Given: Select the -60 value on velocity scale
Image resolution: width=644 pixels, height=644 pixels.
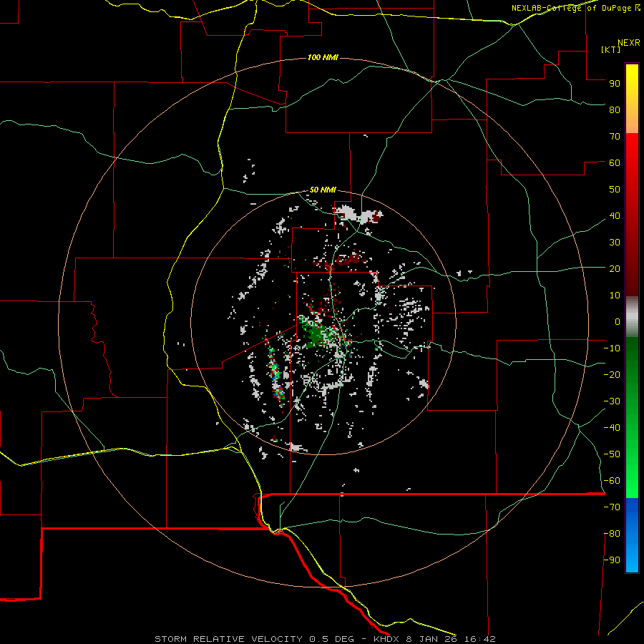Looking at the screenshot, I should click(x=612, y=481).
